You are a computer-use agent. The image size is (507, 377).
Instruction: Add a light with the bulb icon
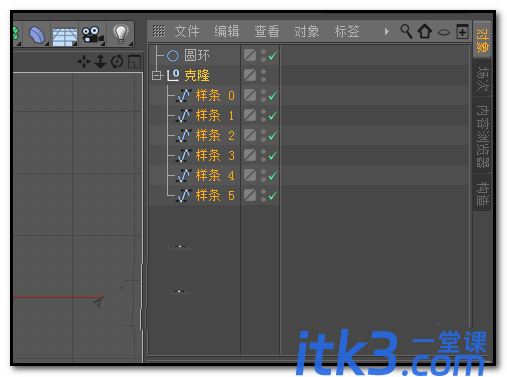[120, 34]
